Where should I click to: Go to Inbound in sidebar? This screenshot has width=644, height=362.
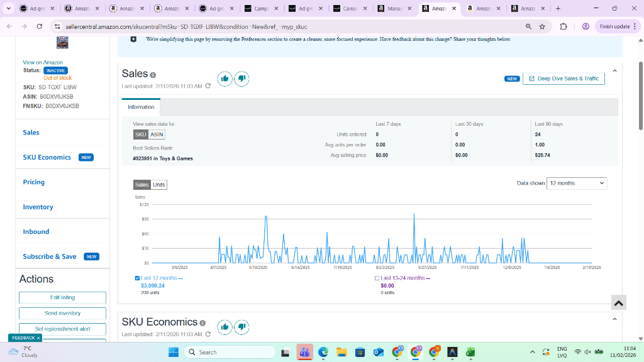pyautogui.click(x=36, y=231)
